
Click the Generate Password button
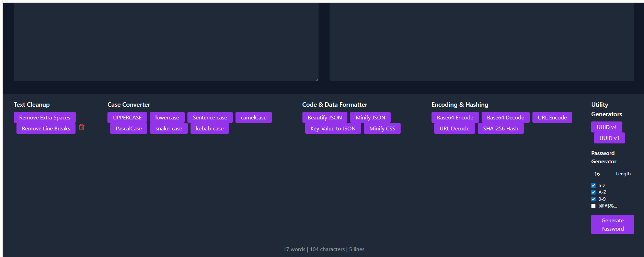coord(612,224)
